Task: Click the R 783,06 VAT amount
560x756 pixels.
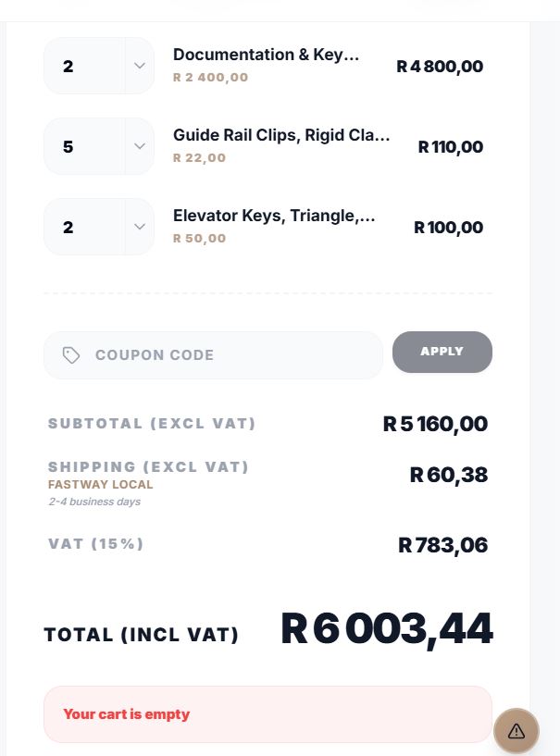Action: click(x=442, y=545)
